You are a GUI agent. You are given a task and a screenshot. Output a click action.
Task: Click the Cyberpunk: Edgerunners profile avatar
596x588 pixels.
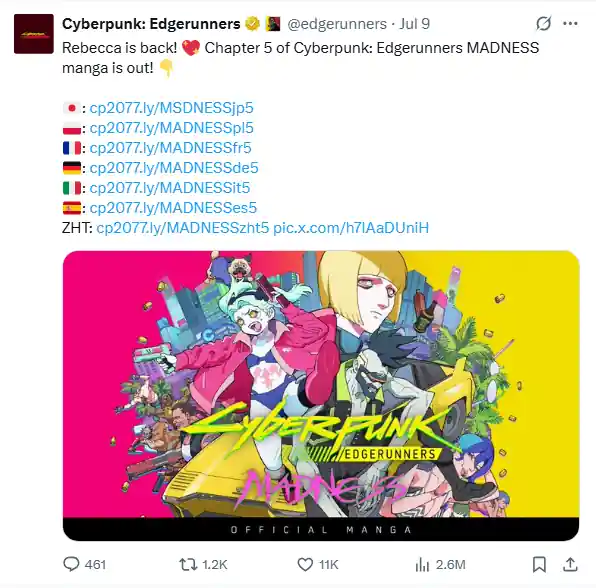pos(33,34)
